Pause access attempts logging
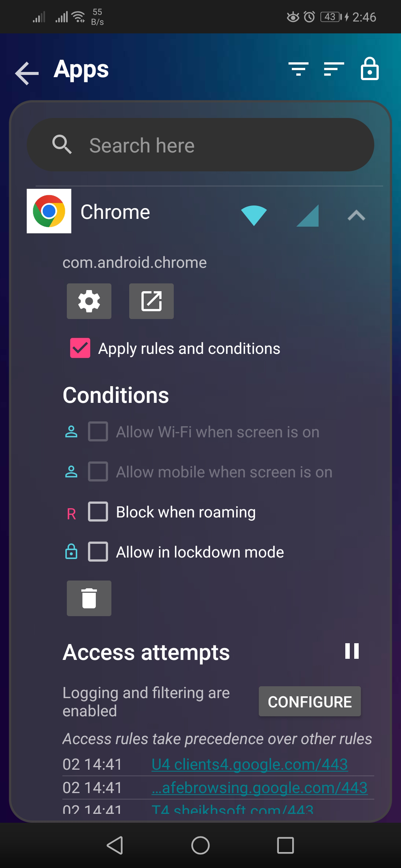The height and width of the screenshot is (868, 401). tap(352, 651)
